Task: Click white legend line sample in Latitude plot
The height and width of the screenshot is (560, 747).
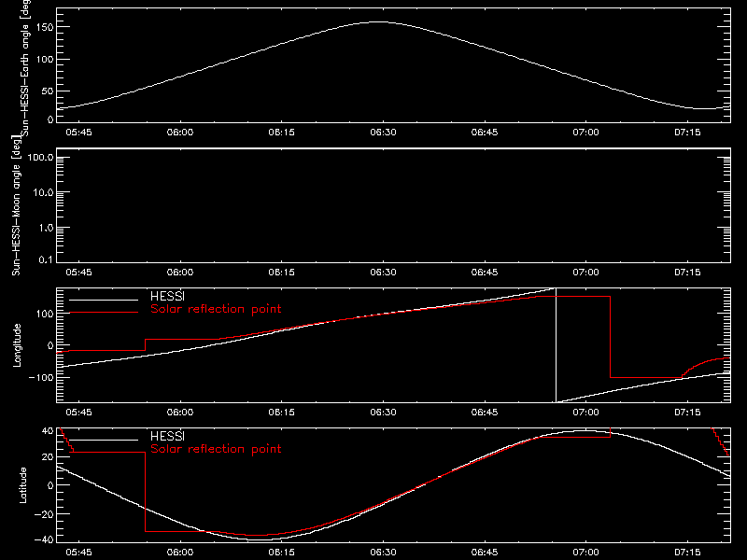Action: (104, 440)
